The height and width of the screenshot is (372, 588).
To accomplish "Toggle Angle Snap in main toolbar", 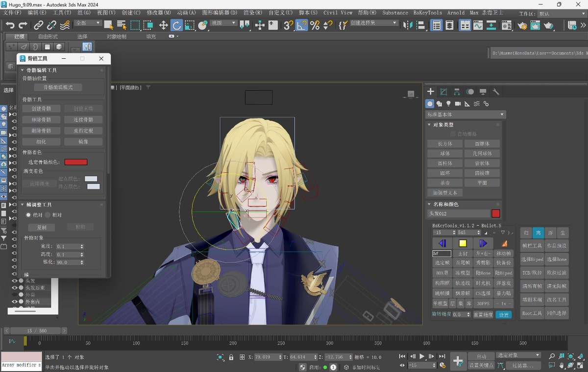I will pos(302,25).
